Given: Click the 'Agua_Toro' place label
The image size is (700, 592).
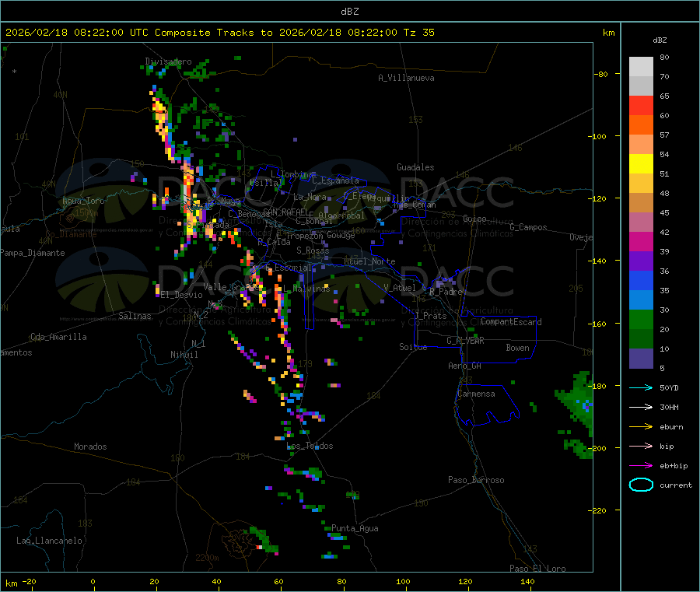Looking at the screenshot, I should point(83,201).
